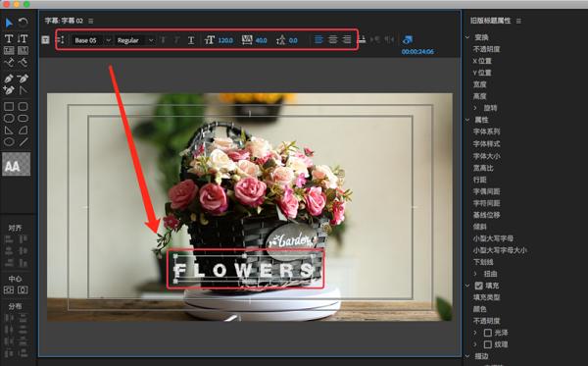This screenshot has height=366, width=588.
Task: Enable the 光泽 sheen checkbox
Action: coord(487,333)
